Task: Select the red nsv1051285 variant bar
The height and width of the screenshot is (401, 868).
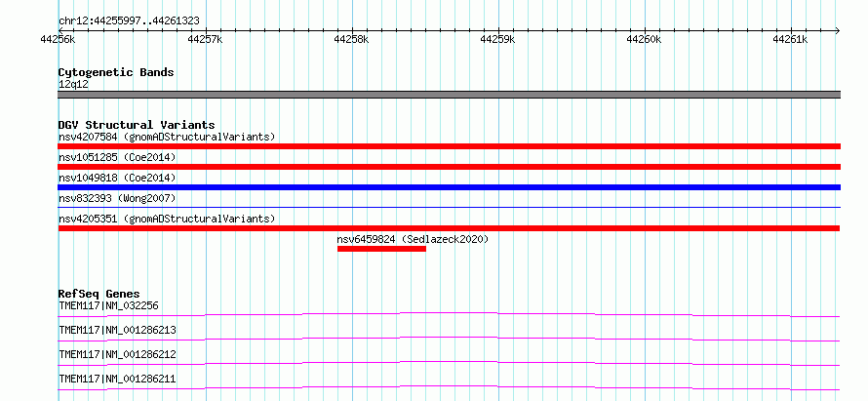Action: coord(449,167)
